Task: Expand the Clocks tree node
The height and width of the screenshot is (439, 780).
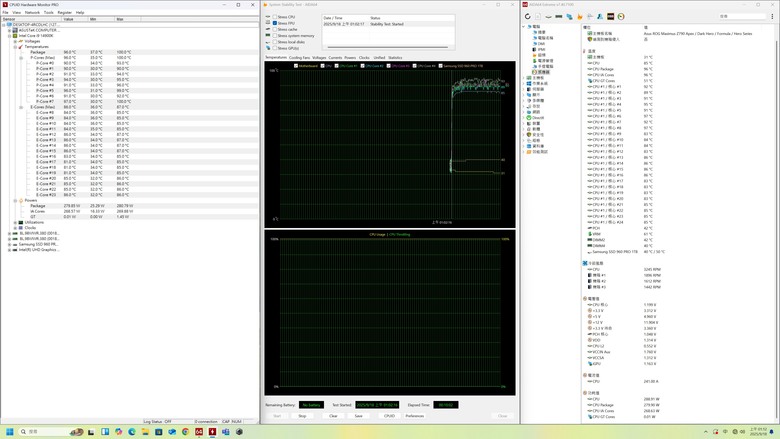Action: (x=15, y=227)
